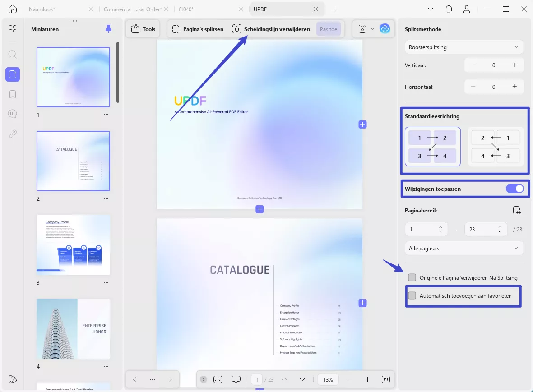The image size is (533, 392).
Task: Open new tab with plus button
Action: point(334,9)
